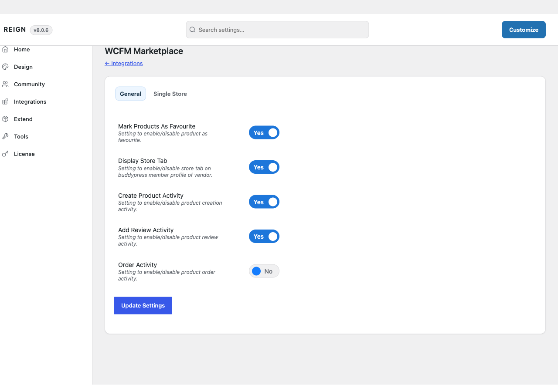Click the WCFM Marketplace page heading
558x392 pixels.
click(x=144, y=51)
